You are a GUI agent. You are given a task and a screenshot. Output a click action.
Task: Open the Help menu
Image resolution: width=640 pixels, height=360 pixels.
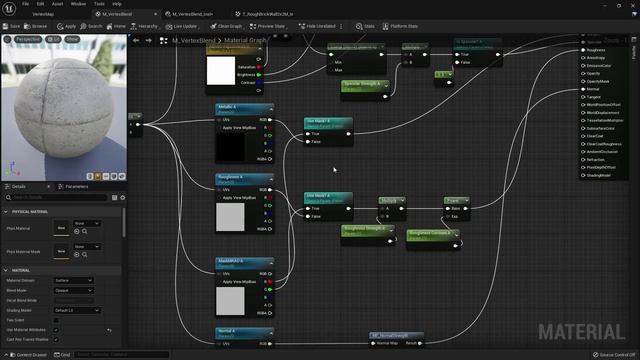117,4
